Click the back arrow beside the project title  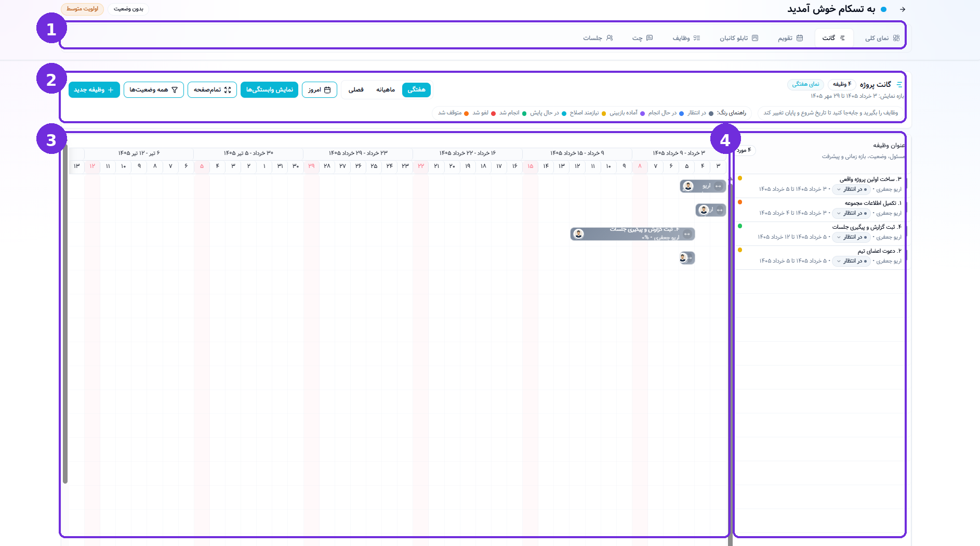903,9
